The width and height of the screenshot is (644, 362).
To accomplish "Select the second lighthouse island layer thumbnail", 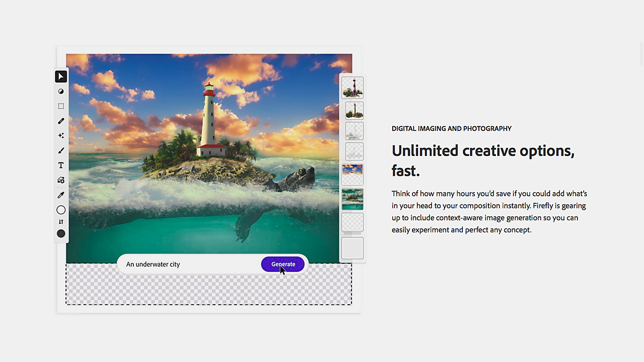I will (354, 111).
